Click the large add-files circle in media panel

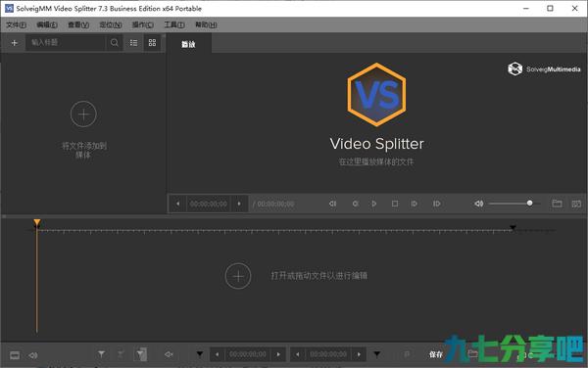[x=83, y=114]
